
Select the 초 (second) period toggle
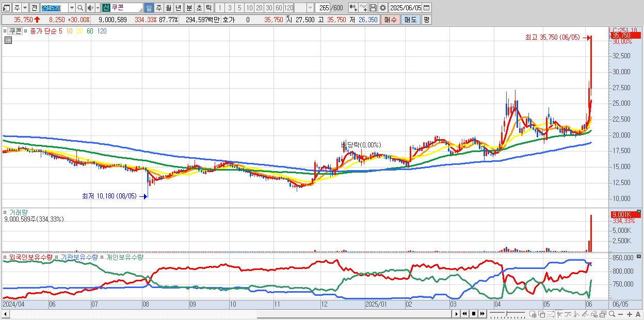pyautogui.click(x=199, y=8)
